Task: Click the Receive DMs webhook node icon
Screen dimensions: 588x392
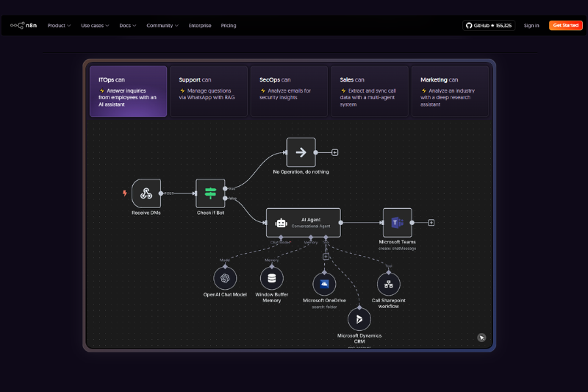Action: 146,193
